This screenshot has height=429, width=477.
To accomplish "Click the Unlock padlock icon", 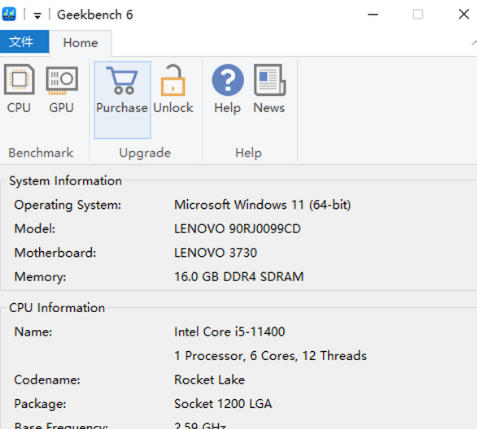I will coord(173,80).
